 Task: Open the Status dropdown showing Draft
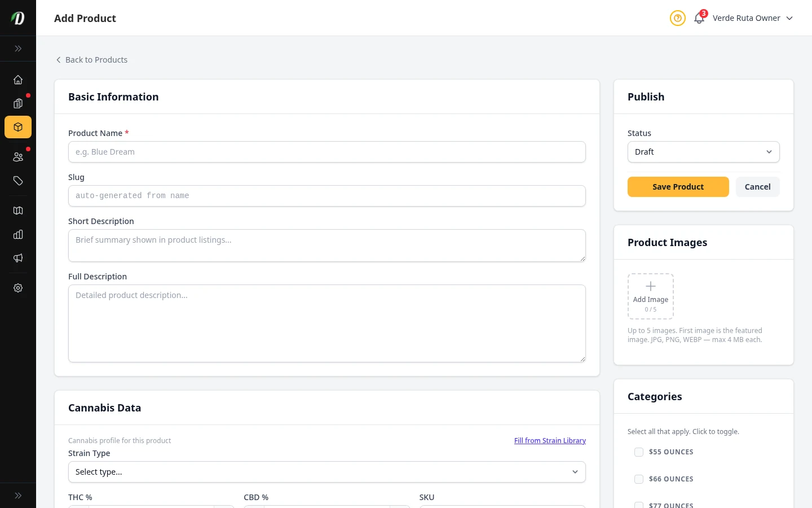tap(703, 152)
